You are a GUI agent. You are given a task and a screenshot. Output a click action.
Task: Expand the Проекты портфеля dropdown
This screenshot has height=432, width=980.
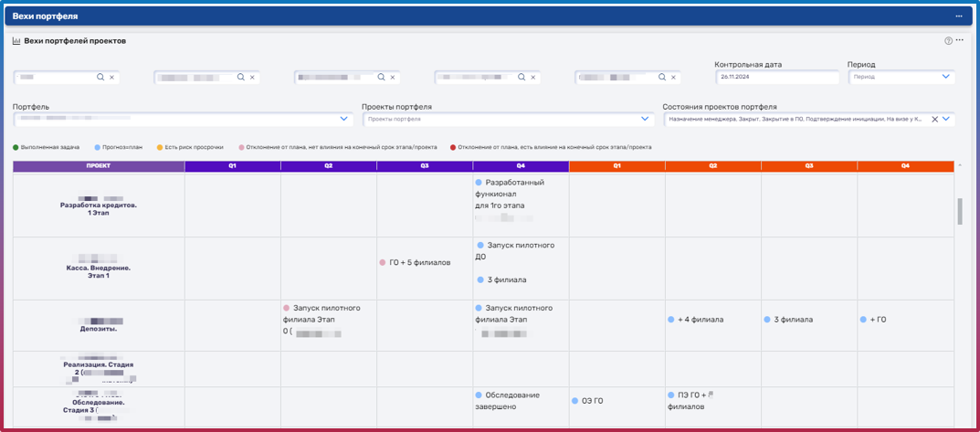pyautogui.click(x=645, y=119)
